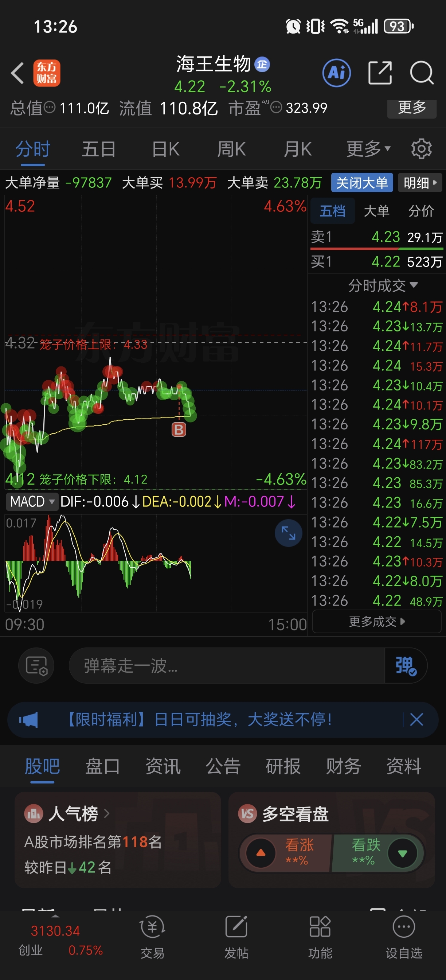Switch to 月K chart tab
This screenshot has height=980, width=446.
tap(298, 149)
